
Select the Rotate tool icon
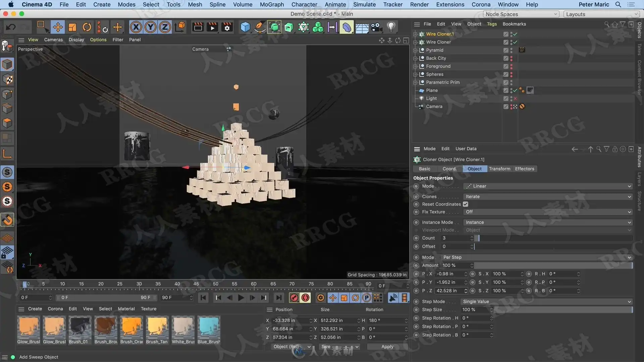(87, 27)
